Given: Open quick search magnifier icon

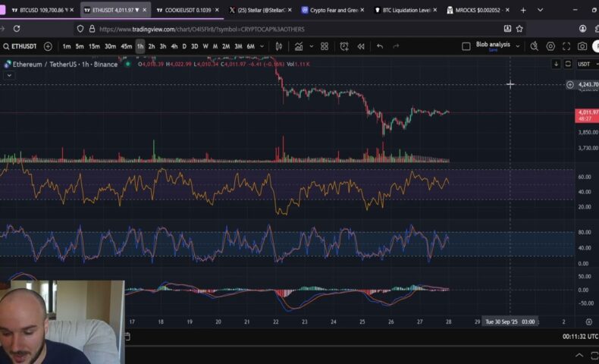Looking at the screenshot, I should click(x=534, y=46).
